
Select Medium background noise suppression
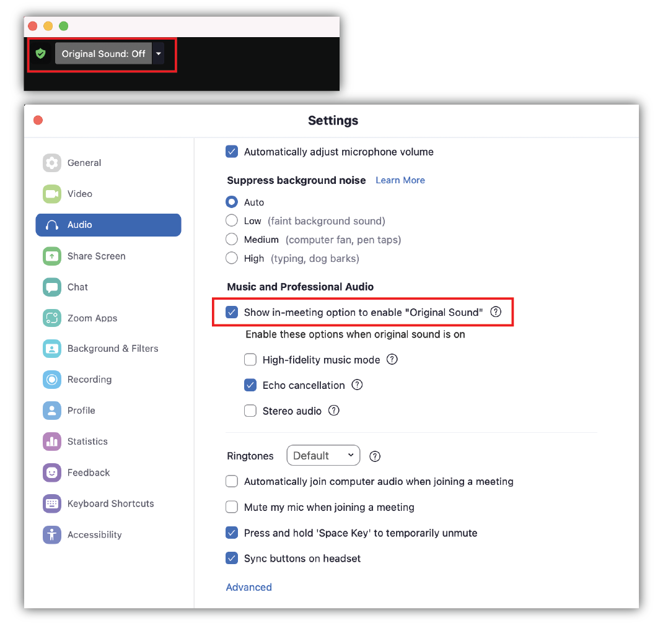pyautogui.click(x=231, y=240)
